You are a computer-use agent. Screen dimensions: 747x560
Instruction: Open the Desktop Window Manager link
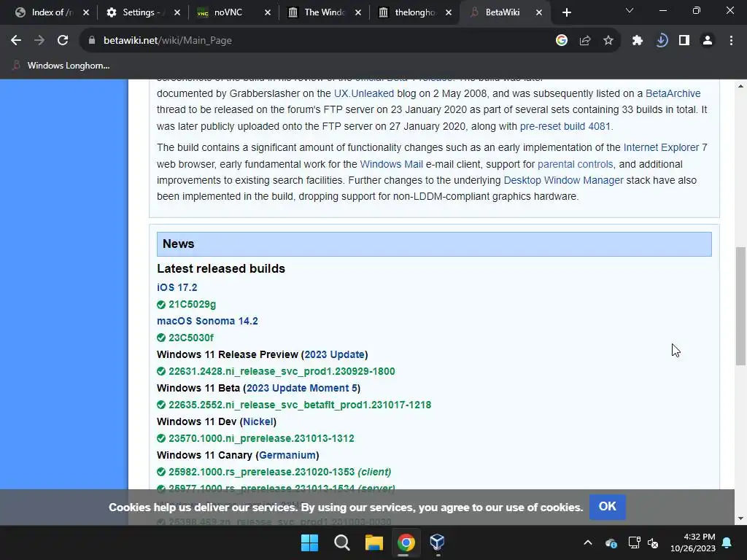tap(563, 180)
